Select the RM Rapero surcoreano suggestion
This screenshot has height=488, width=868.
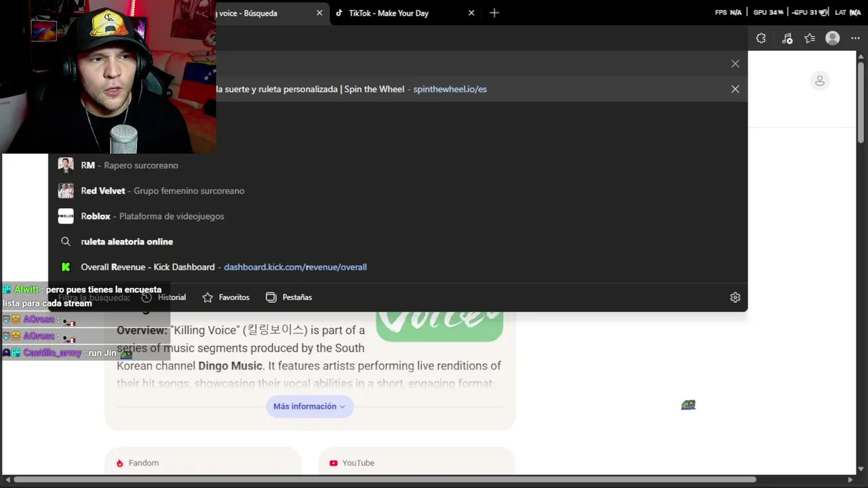pos(397,165)
